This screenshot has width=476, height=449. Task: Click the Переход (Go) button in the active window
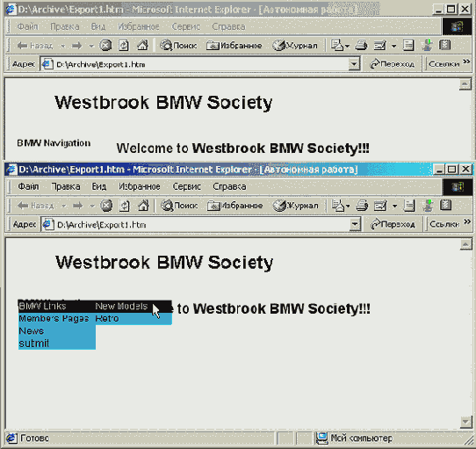393,224
